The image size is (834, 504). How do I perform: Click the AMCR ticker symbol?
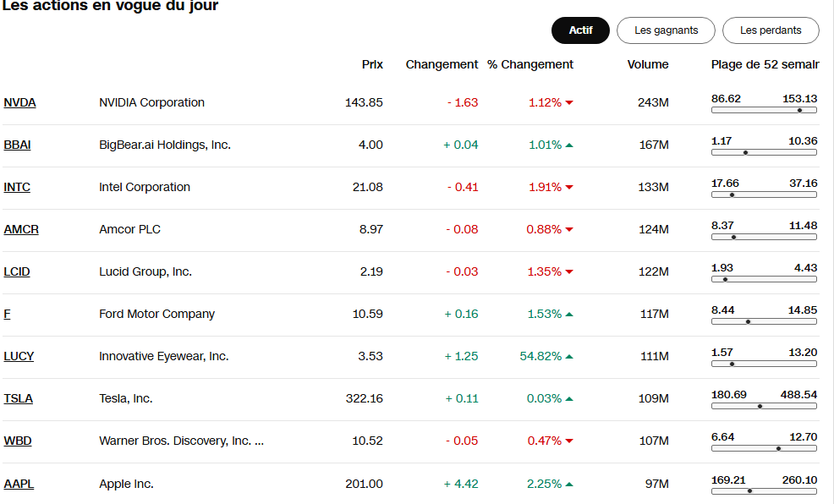coord(21,229)
